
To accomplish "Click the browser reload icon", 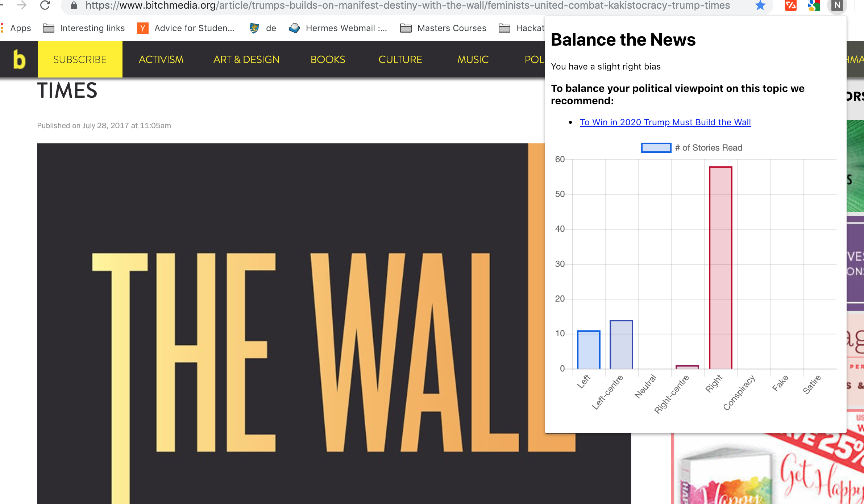I will click(x=45, y=5).
